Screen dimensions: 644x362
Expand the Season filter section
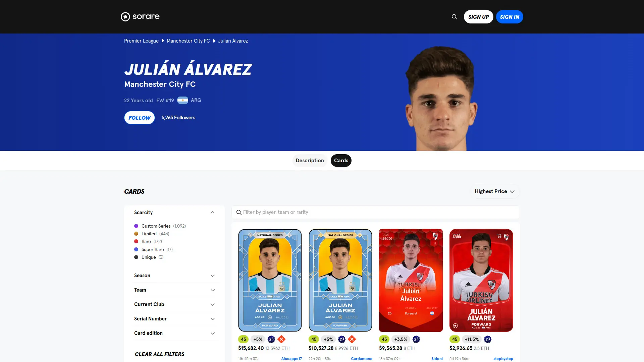tap(174, 276)
